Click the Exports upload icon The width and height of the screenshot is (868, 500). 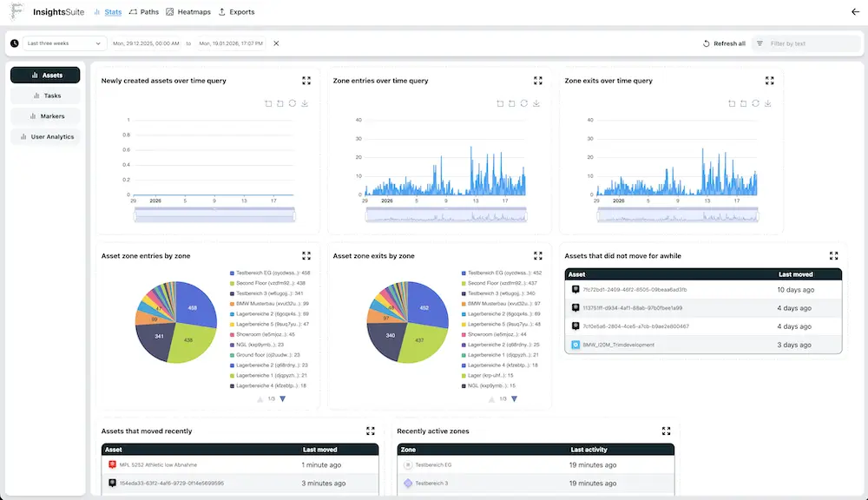click(222, 12)
